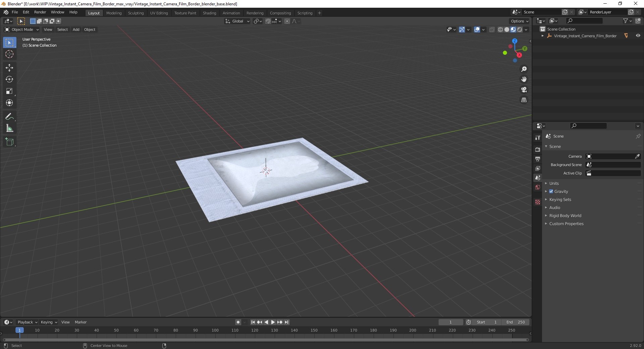Expand the Units panel

(x=554, y=183)
